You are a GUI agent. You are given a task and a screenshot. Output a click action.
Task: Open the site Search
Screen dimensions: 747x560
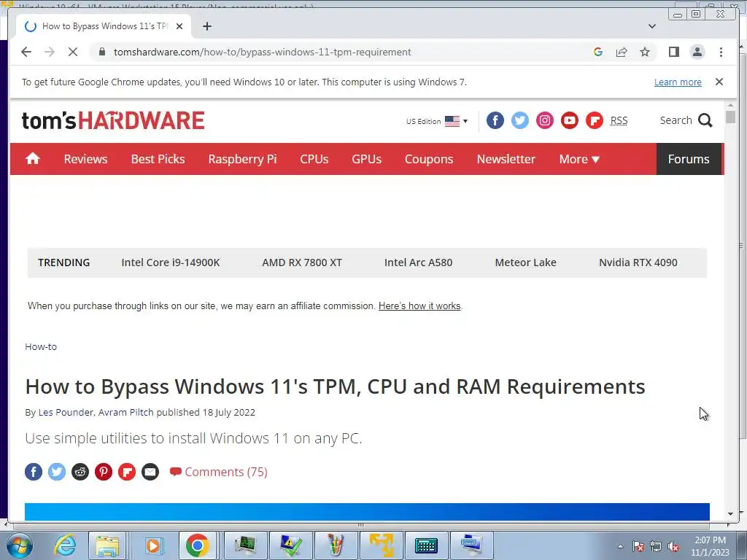(x=686, y=120)
